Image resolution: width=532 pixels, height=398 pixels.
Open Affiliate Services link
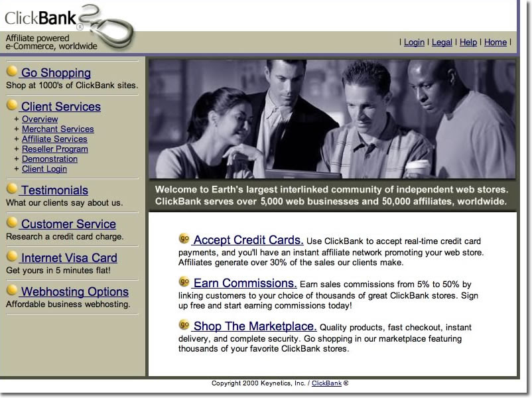click(x=54, y=139)
